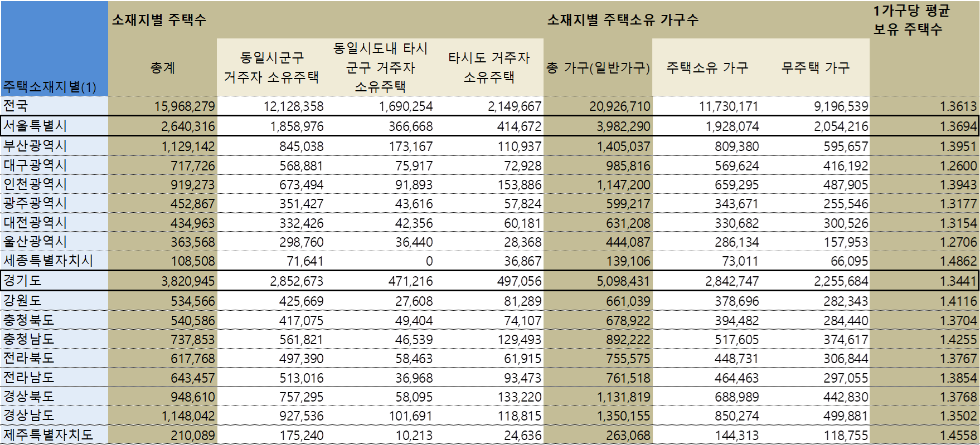Click the 688,989 cell in 경상북도 row
The height and width of the screenshot is (445, 980).
[x=706, y=397]
